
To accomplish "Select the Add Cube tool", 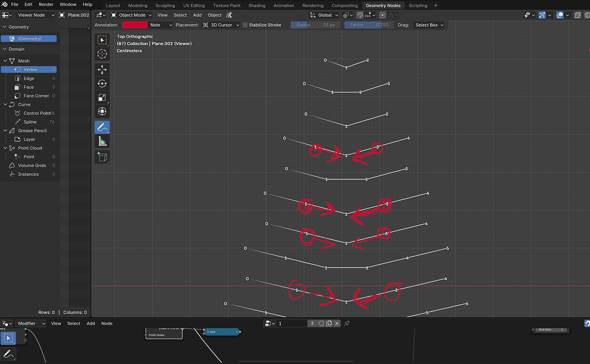I will (x=102, y=157).
